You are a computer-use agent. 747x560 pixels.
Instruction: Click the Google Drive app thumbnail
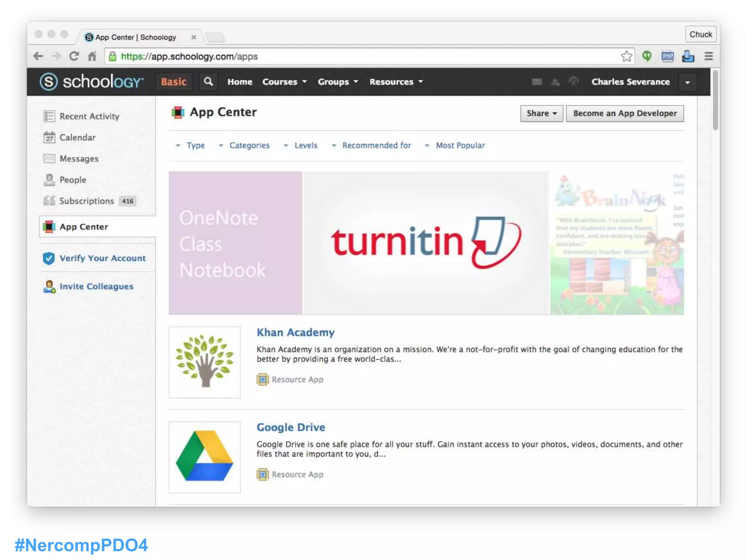[x=205, y=457]
